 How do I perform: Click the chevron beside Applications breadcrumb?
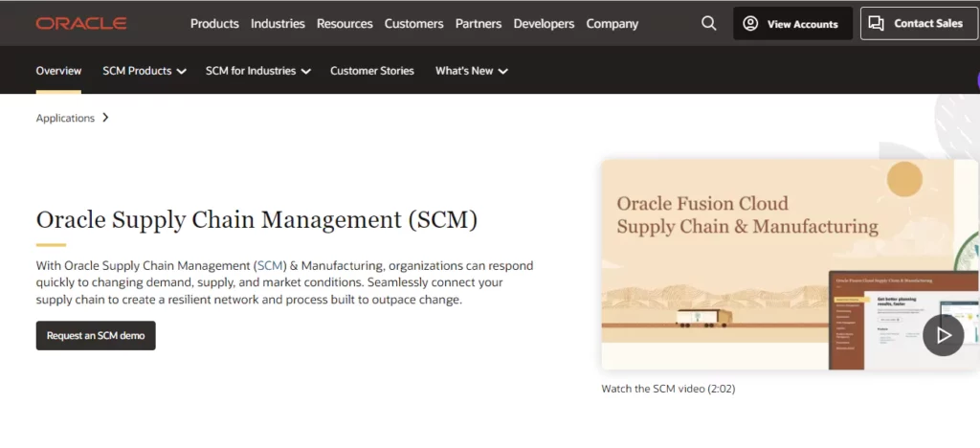[105, 118]
